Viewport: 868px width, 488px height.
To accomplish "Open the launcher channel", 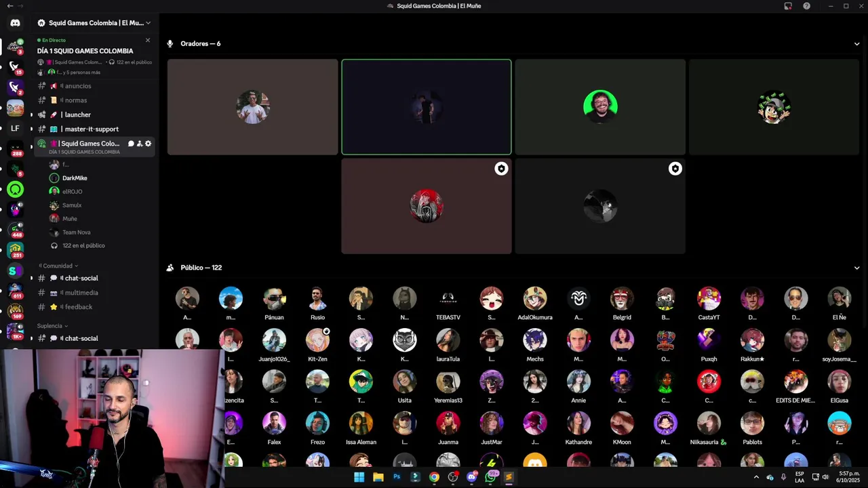I will click(x=95, y=115).
